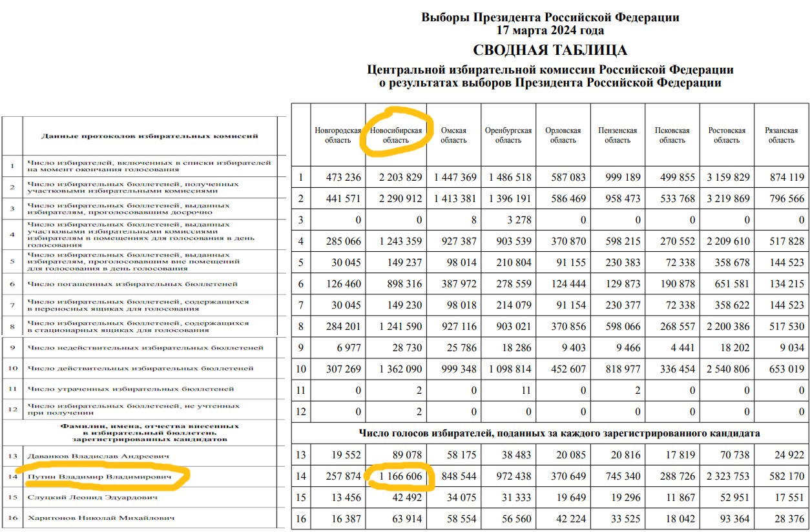
Task: Click the Псковская область column header
Action: click(672, 135)
